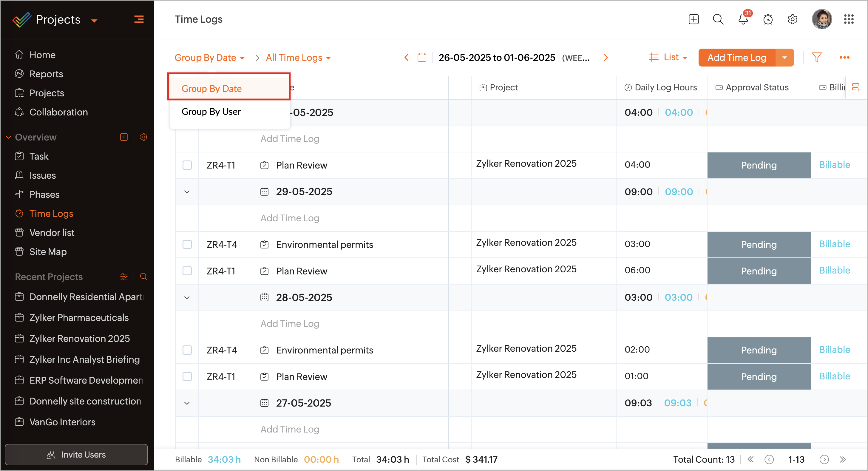The image size is (868, 471).
Task: Open the apps grid launcher icon
Action: [x=848, y=20]
